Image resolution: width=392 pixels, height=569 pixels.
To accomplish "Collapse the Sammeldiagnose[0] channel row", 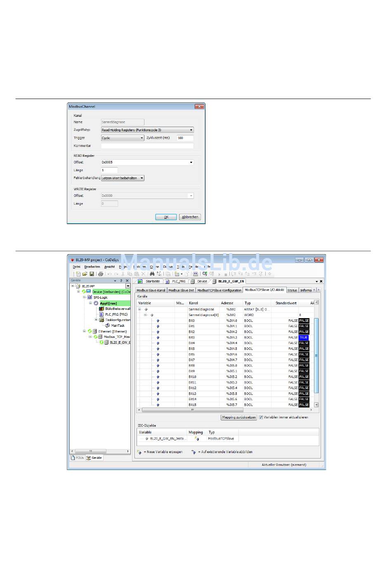I will pos(146,315).
